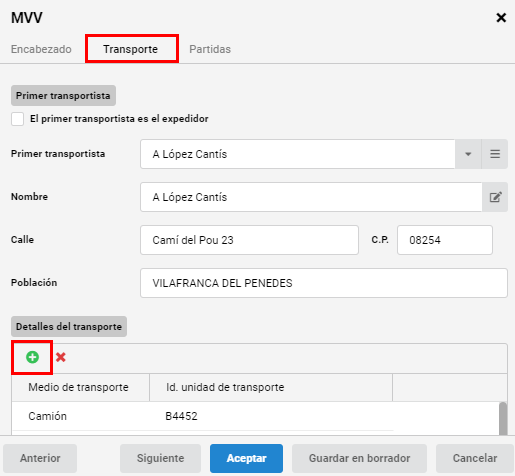
Task: Click the Guardar en borrador button
Action: tap(359, 458)
